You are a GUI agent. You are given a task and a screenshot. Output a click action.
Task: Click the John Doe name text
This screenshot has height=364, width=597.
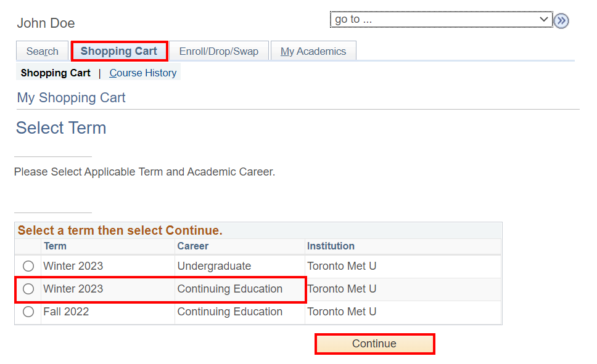46,23
